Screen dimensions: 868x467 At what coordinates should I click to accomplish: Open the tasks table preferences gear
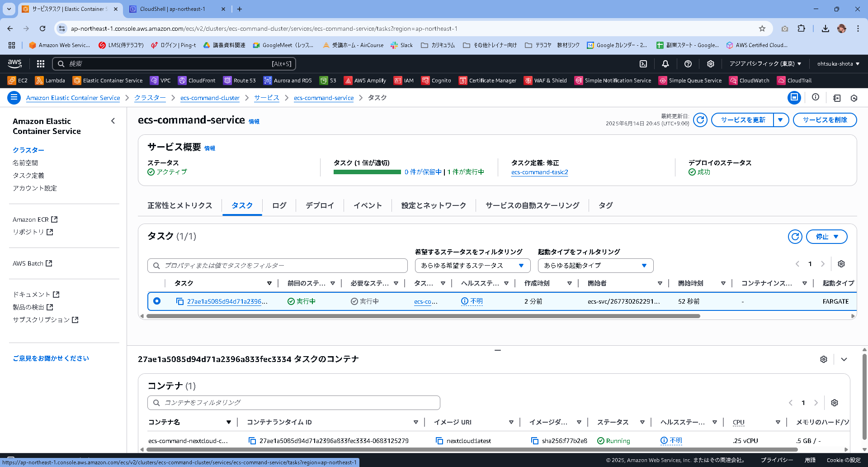841,264
